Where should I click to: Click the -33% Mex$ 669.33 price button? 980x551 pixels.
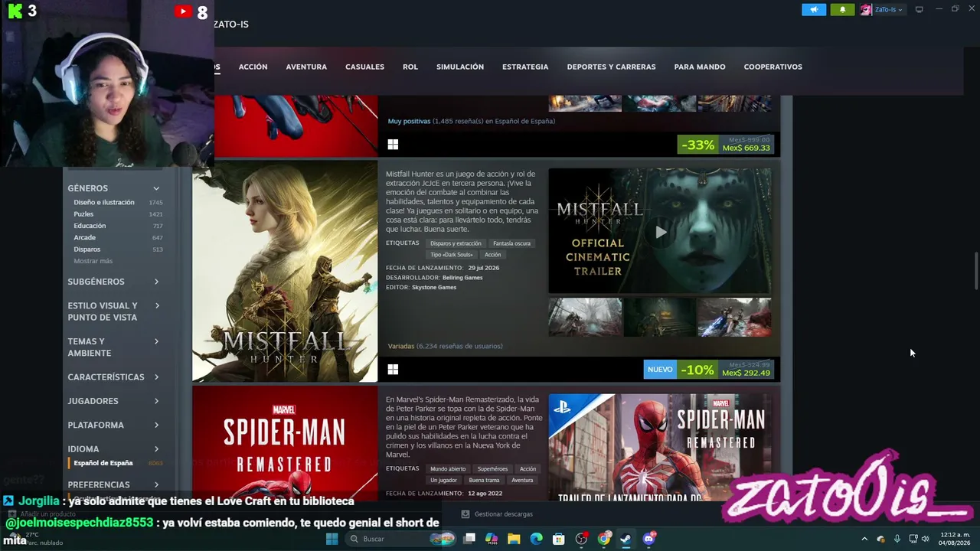coord(726,145)
